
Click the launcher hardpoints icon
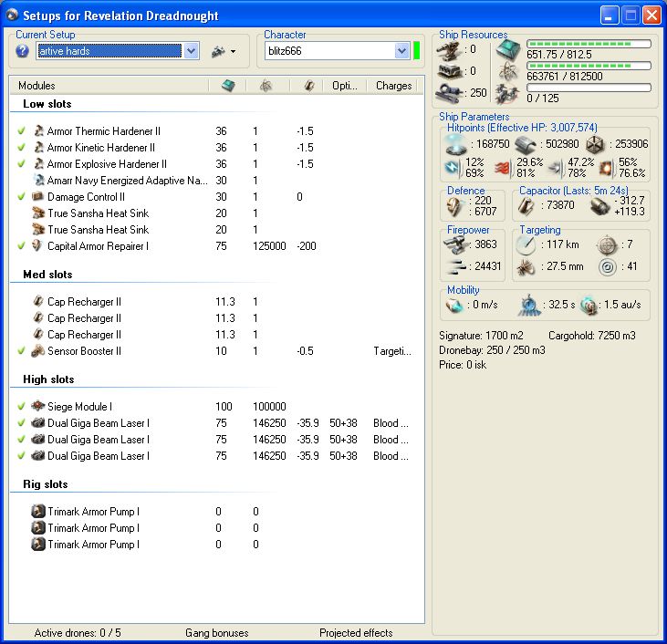coord(450,71)
